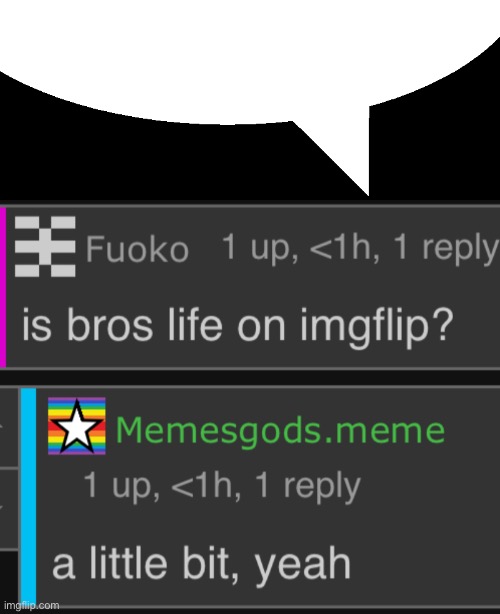Click Fuoko's '1 up, <1h, 1 reply' info
Viewport: 500px width, 614px height.
360,248
